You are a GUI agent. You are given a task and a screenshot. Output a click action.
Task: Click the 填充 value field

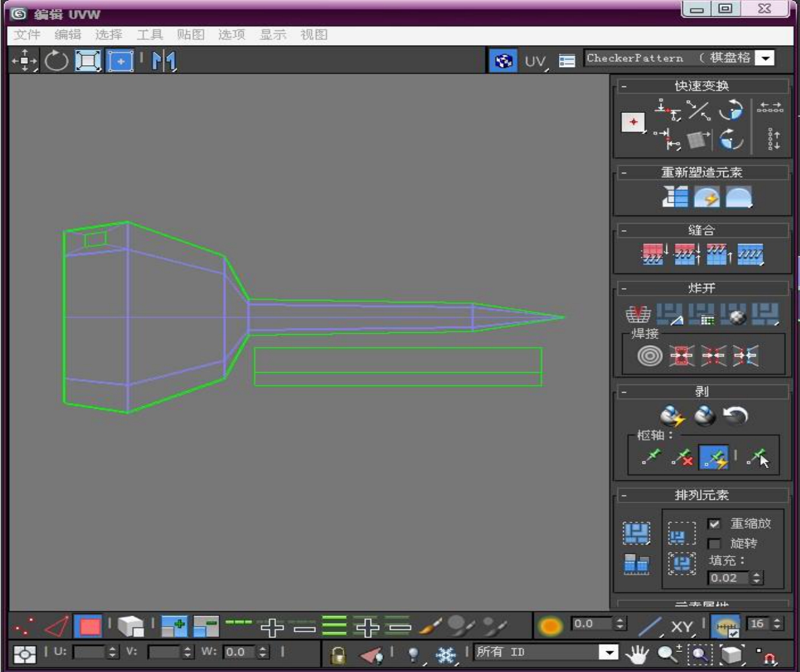pyautogui.click(x=728, y=578)
